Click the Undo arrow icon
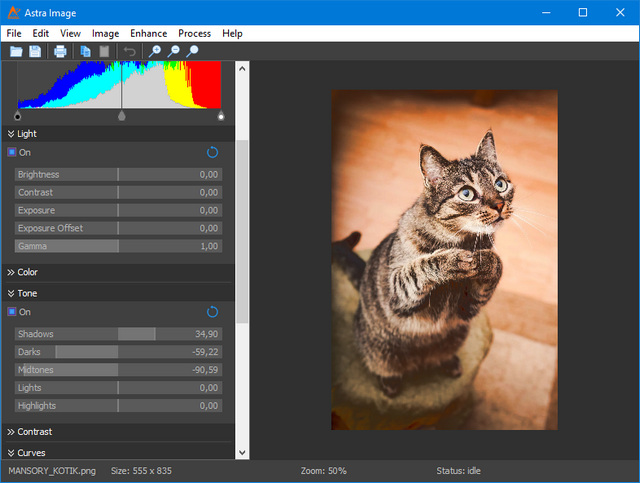 pyautogui.click(x=129, y=51)
